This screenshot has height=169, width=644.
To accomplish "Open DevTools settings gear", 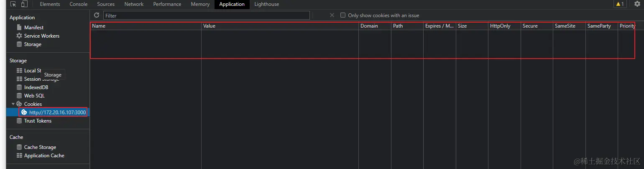I will pos(637,4).
